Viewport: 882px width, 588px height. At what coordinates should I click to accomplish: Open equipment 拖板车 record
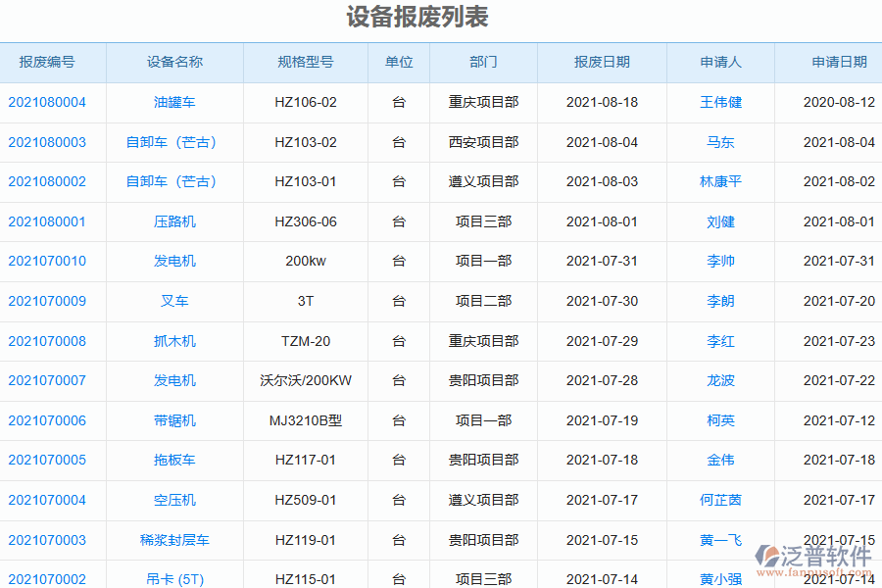pyautogui.click(x=174, y=461)
